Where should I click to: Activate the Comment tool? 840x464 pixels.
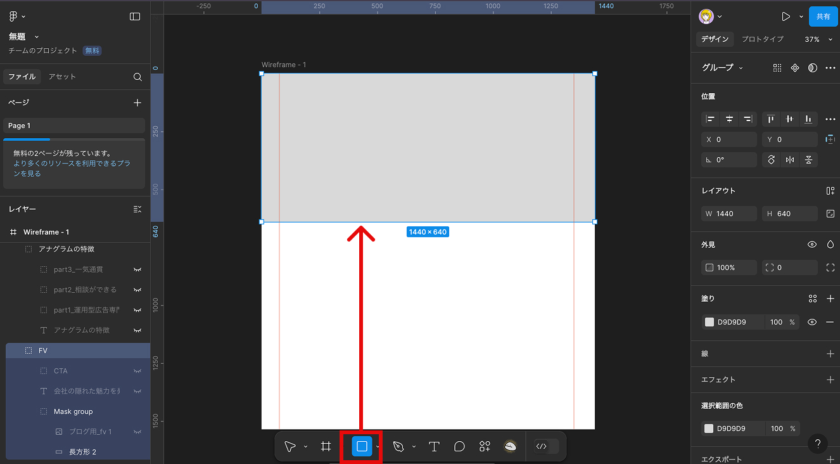point(459,446)
